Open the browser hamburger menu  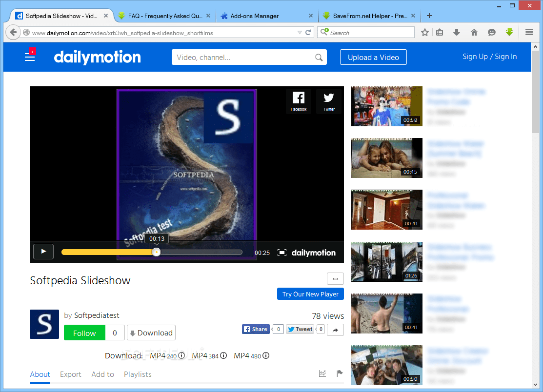529,32
